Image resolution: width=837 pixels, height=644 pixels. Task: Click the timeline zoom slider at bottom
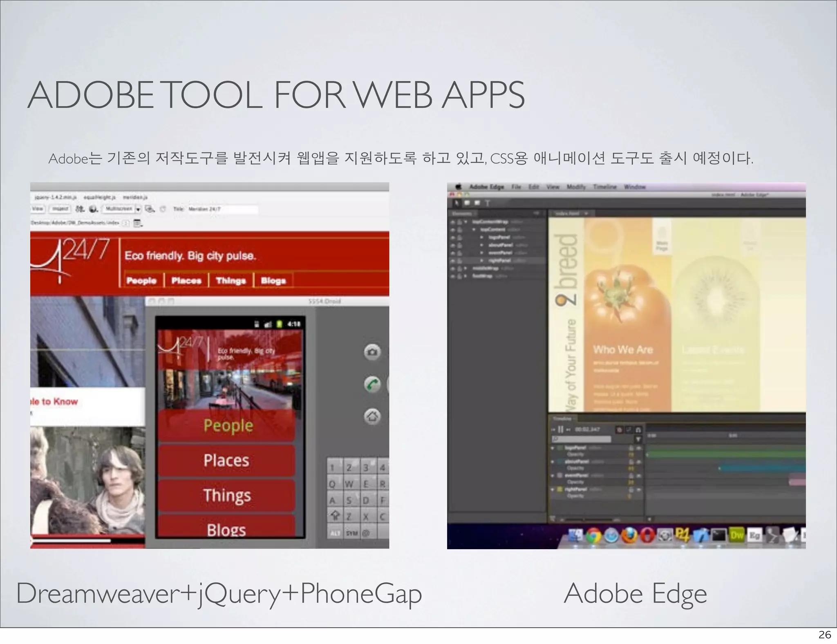coord(589,519)
